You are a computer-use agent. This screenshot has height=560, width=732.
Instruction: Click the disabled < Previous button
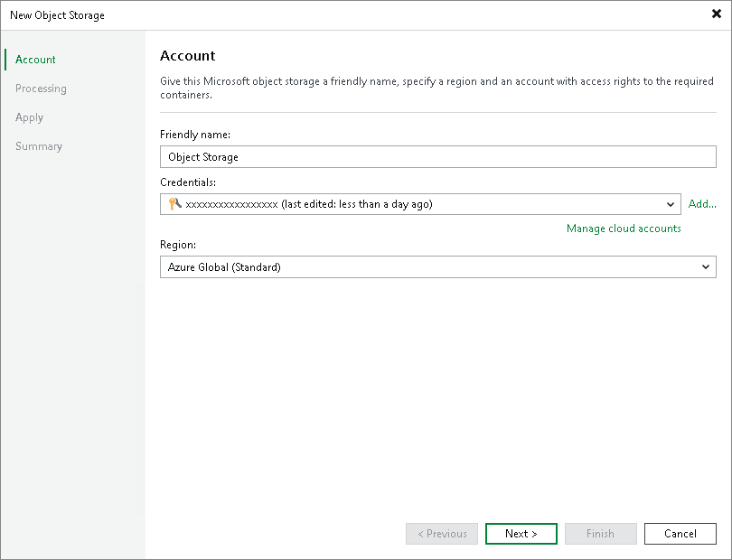(442, 534)
